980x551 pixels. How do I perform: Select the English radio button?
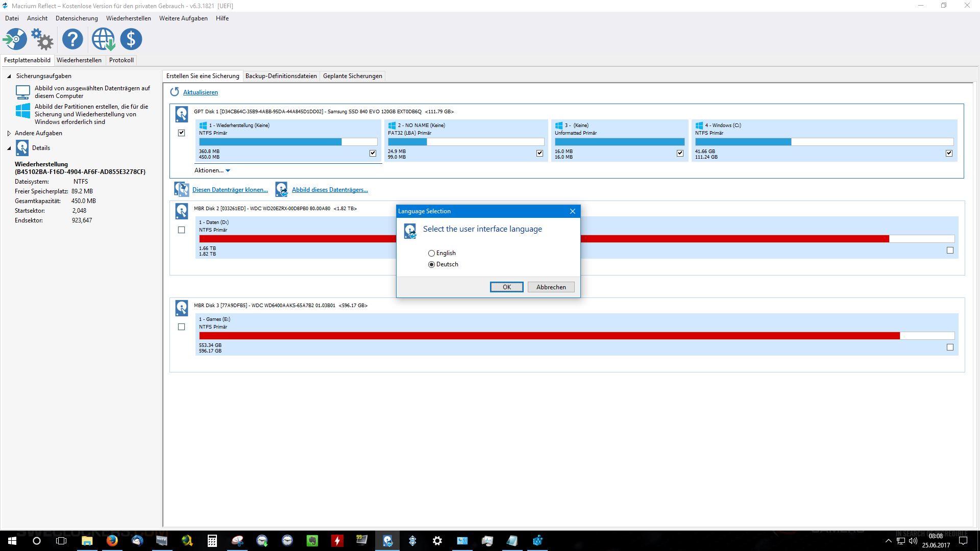tap(432, 253)
